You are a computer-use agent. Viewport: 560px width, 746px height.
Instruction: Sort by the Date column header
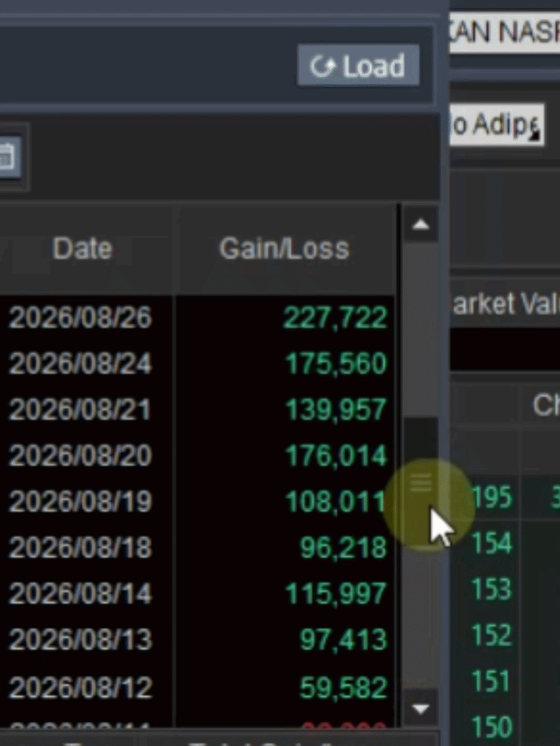click(82, 248)
